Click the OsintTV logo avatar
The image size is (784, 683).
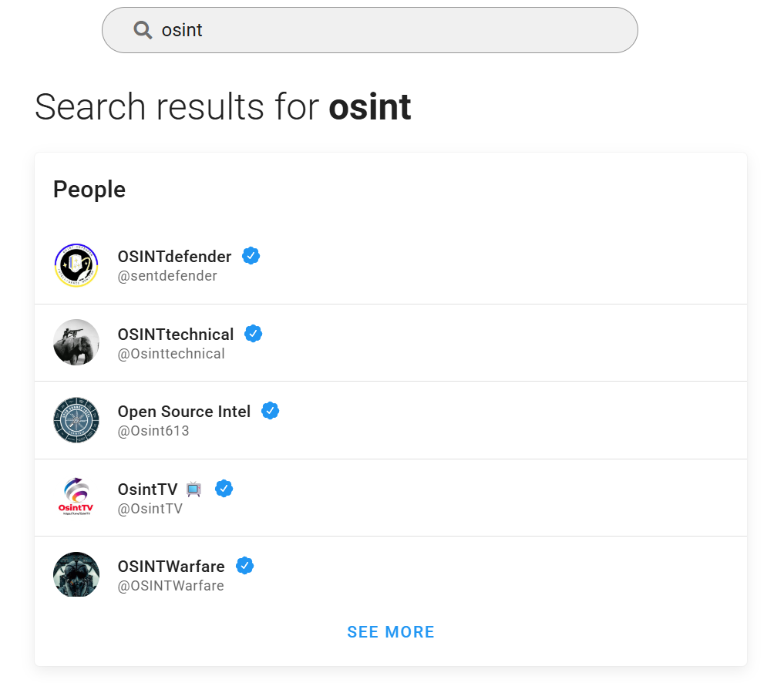pyautogui.click(x=76, y=497)
